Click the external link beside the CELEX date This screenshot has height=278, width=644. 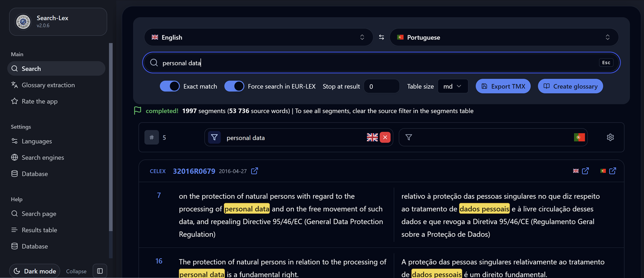(254, 171)
